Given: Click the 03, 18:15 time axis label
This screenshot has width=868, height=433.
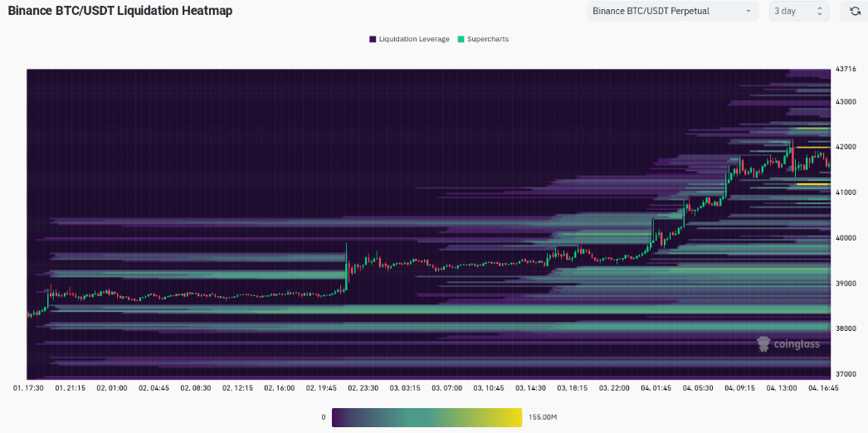Looking at the screenshot, I should click(x=572, y=388).
